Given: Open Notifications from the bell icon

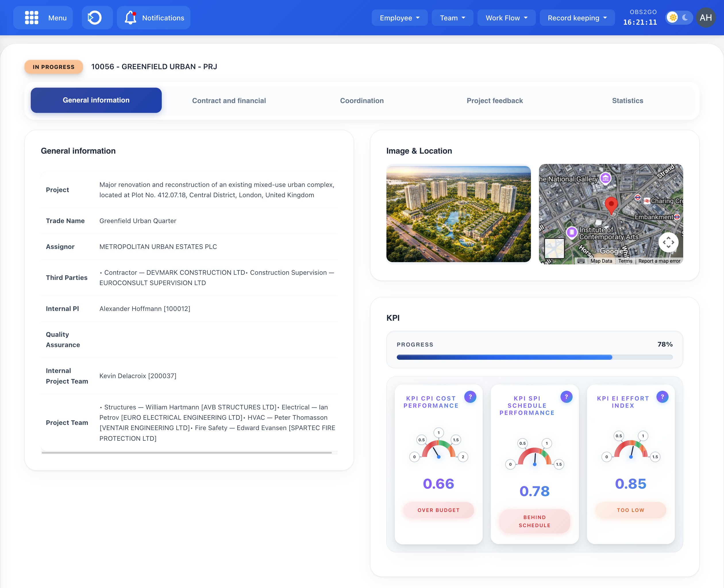Looking at the screenshot, I should (x=153, y=18).
